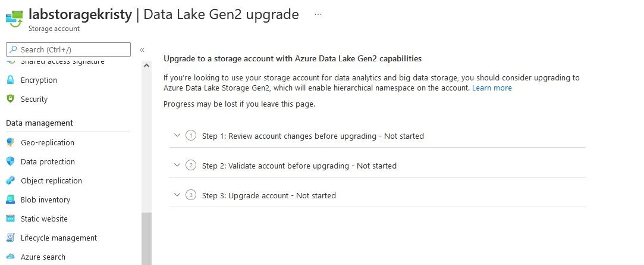Click the sidebar scroll up arrow
The height and width of the screenshot is (265, 644).
(146, 66)
